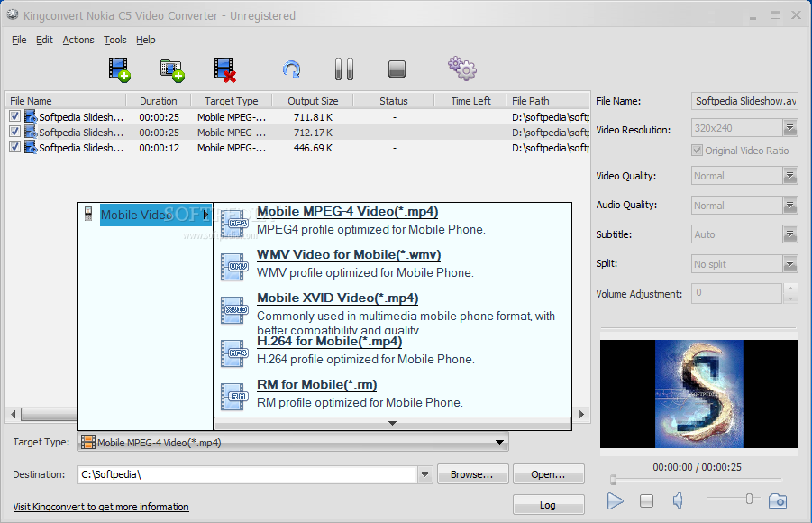The height and width of the screenshot is (523, 812).
Task: Click the Remove Video toolbar icon
Action: (x=224, y=69)
